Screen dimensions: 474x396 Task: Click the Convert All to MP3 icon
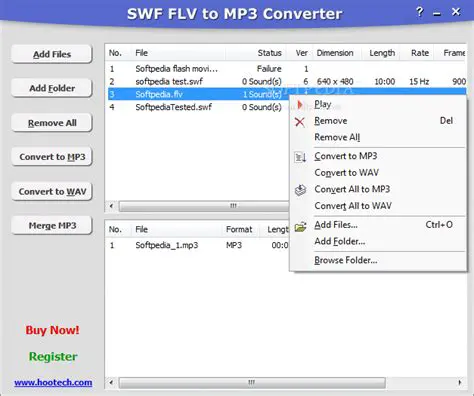click(x=300, y=190)
